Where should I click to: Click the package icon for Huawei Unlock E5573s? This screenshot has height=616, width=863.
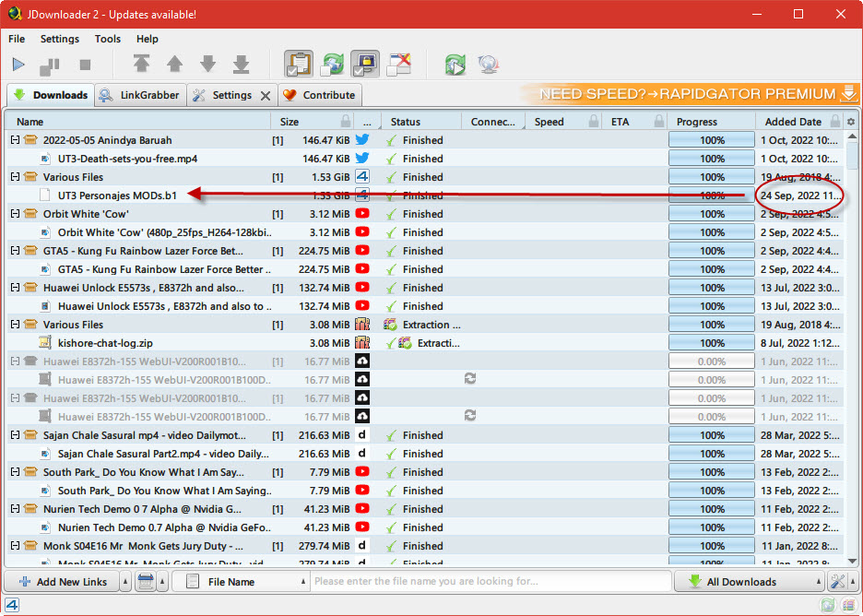30,288
